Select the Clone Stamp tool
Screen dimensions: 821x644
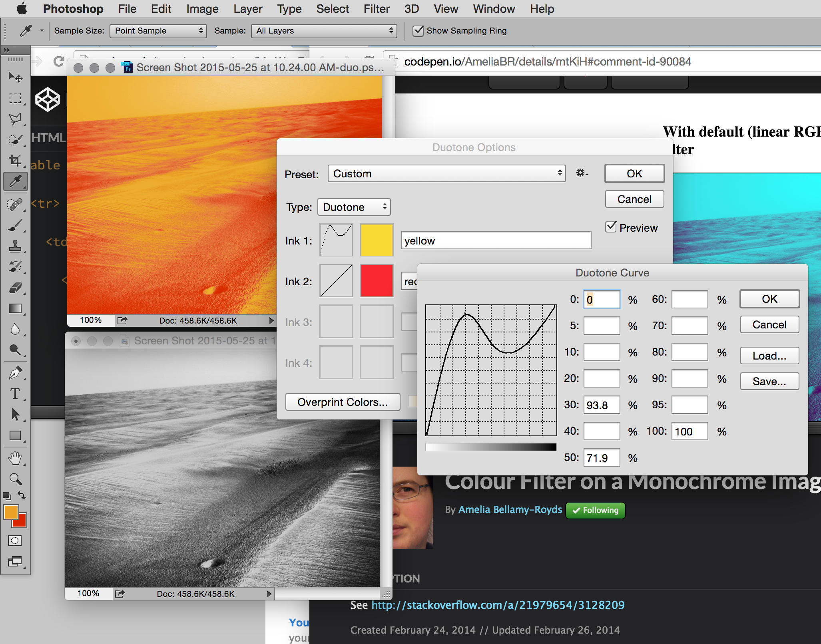(x=15, y=246)
